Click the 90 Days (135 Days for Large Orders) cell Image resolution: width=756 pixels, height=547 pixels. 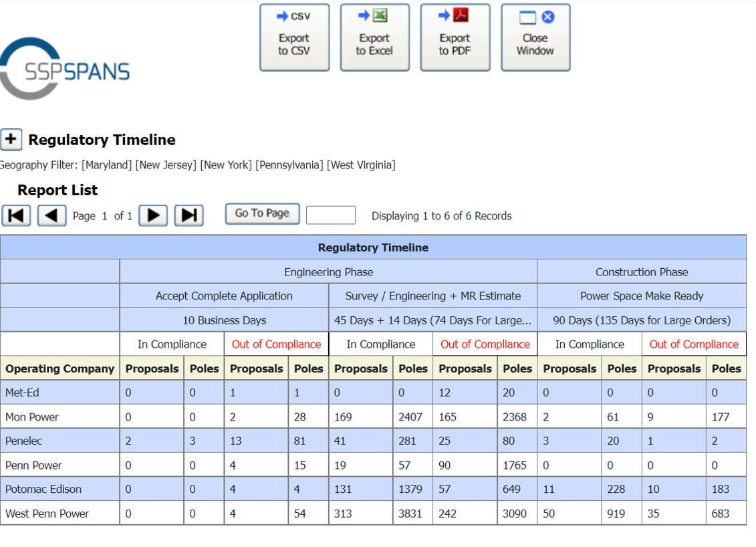pos(642,320)
